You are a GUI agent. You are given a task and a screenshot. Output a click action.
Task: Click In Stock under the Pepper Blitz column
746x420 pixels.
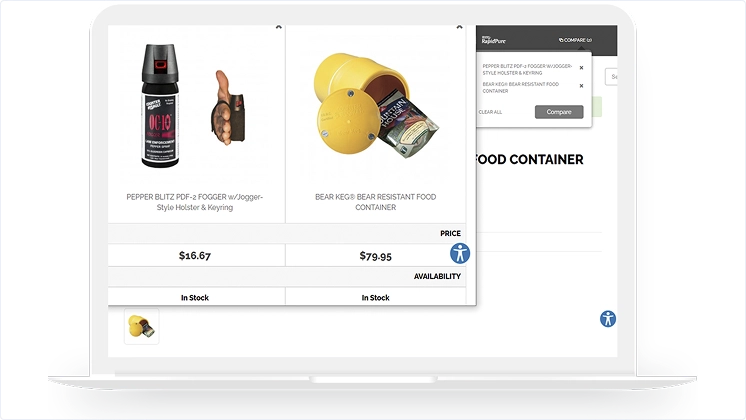[195, 298]
